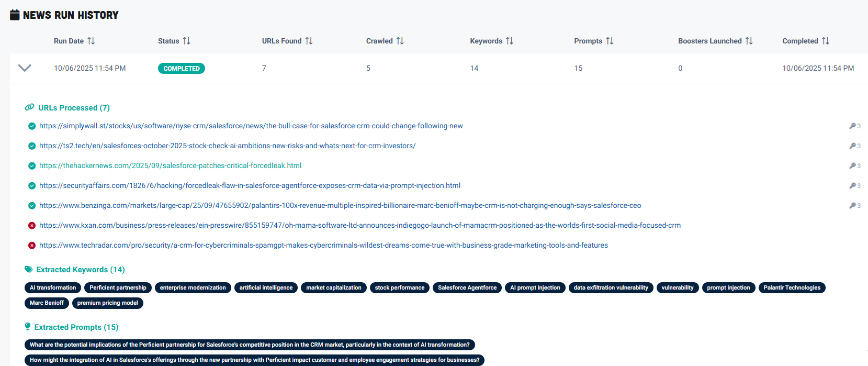Click the Extracted Prompts (15) heading
Viewport: 868px width, 366px height.
tap(76, 327)
